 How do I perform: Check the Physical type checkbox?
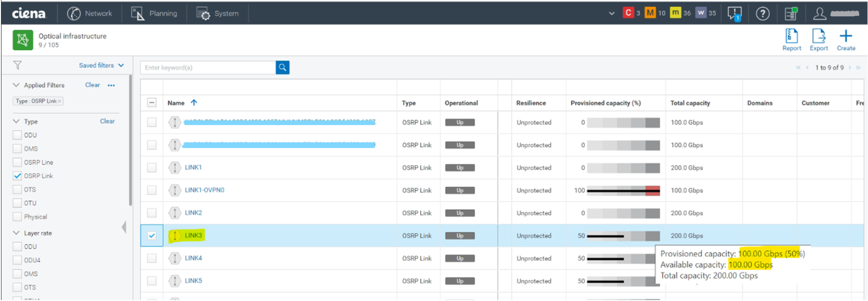[x=17, y=217]
